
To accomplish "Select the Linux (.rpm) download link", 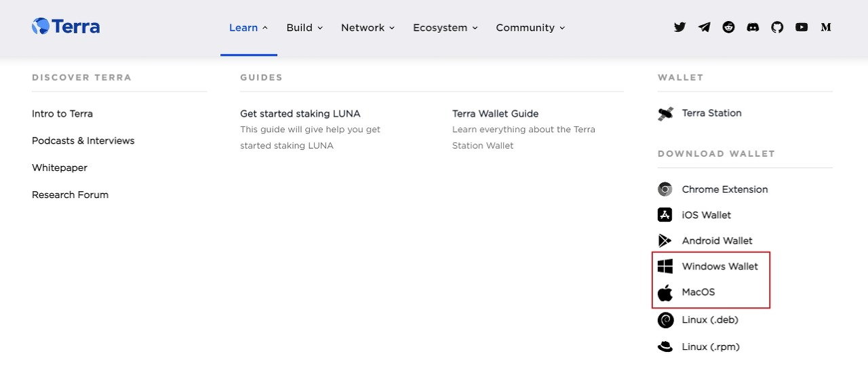I will coord(711,347).
